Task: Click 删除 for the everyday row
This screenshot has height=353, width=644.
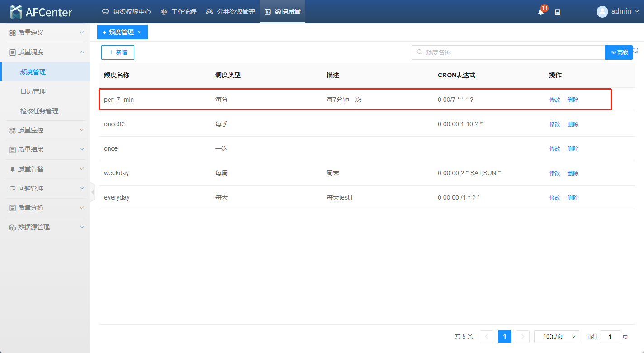Action: click(x=573, y=198)
